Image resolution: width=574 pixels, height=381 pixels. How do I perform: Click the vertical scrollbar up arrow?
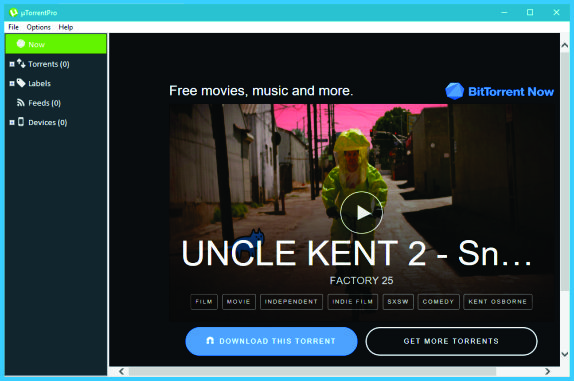(565, 45)
